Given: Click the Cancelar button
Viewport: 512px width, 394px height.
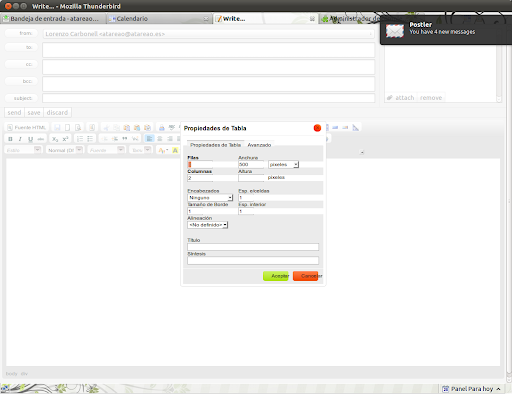Looking at the screenshot, I should (306, 276).
